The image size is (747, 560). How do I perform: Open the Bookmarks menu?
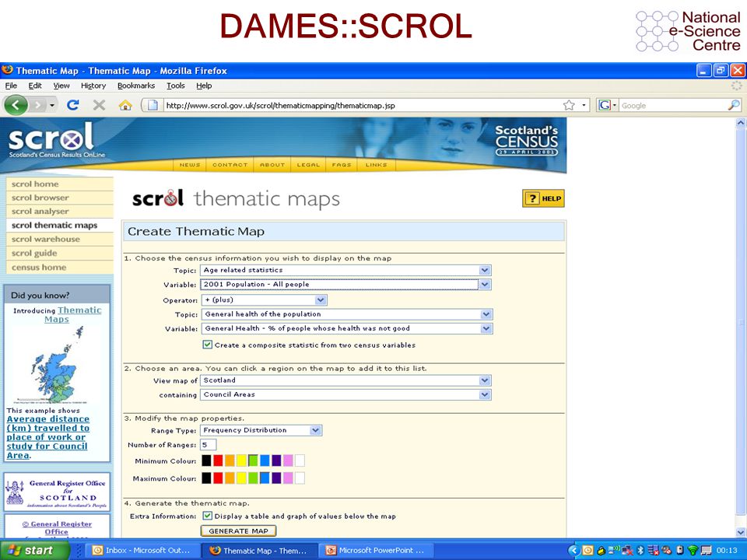tap(136, 86)
